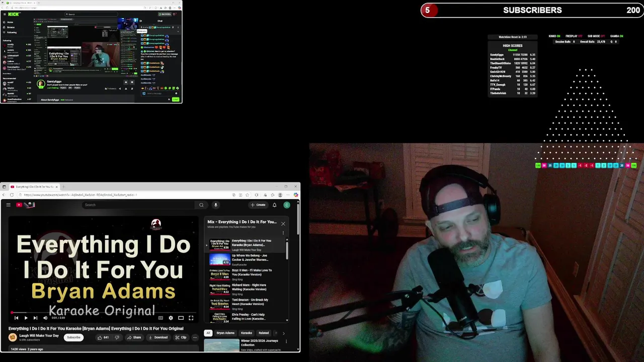The width and height of the screenshot is (644, 362).
Task: Click playlist scroll down arrow
Action: pos(287,320)
